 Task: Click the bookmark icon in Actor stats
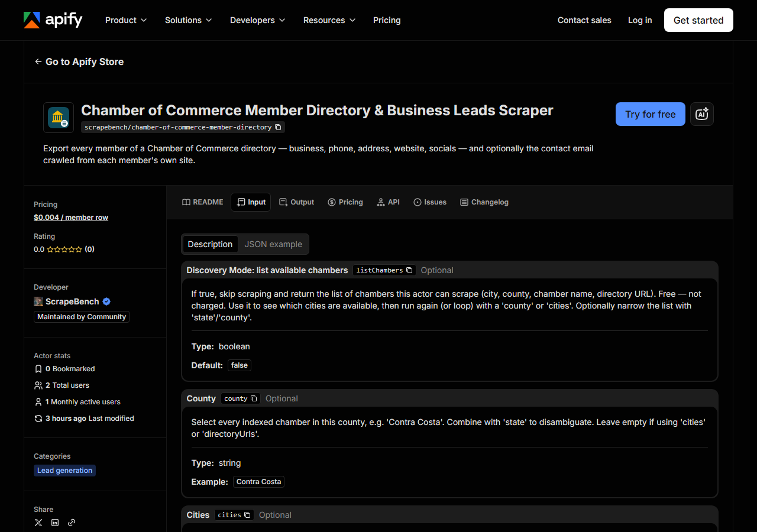[x=38, y=369]
